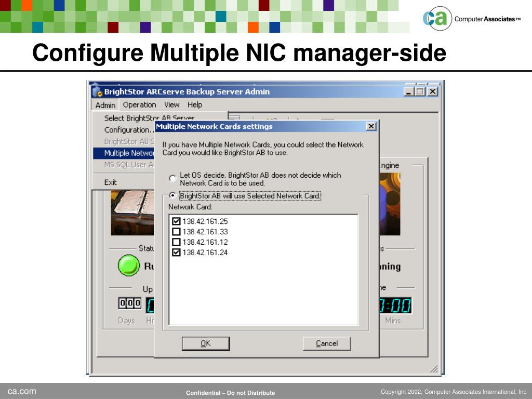Maximize the BrightStor ARCserve Server Admin window
This screenshot has height=399, width=532.
[420, 91]
